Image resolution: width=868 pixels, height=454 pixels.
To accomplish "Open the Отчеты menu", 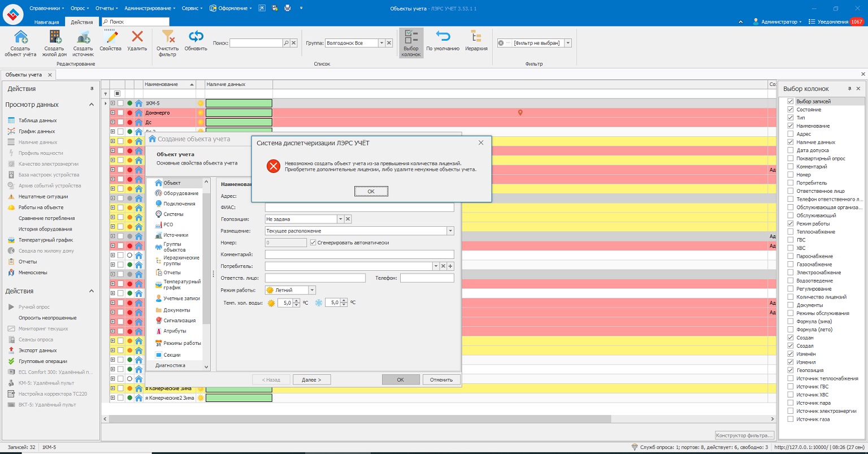I will click(x=107, y=8).
